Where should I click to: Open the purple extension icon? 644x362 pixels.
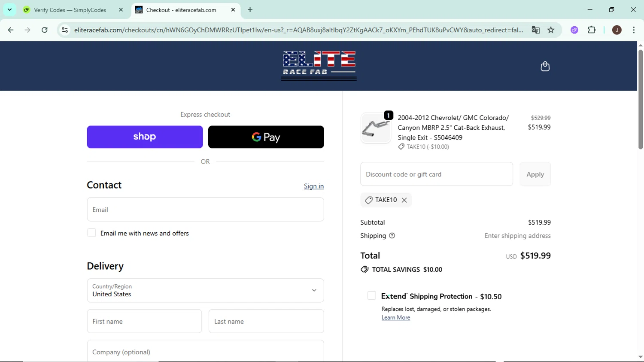pyautogui.click(x=574, y=30)
